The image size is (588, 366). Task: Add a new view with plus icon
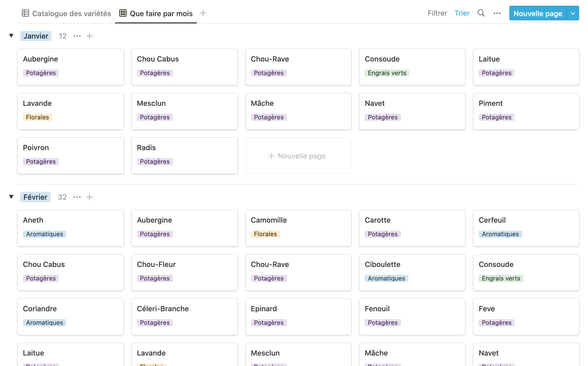tap(203, 13)
